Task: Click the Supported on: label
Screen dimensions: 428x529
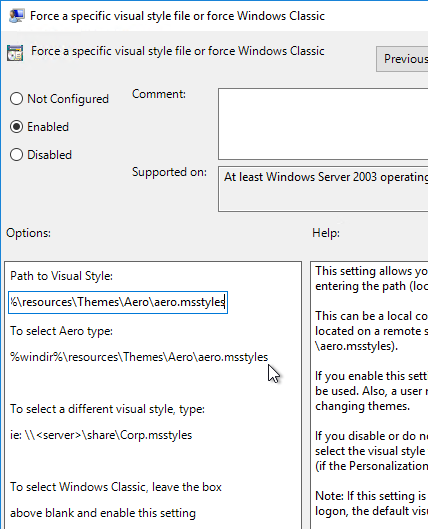Action: tap(169, 172)
